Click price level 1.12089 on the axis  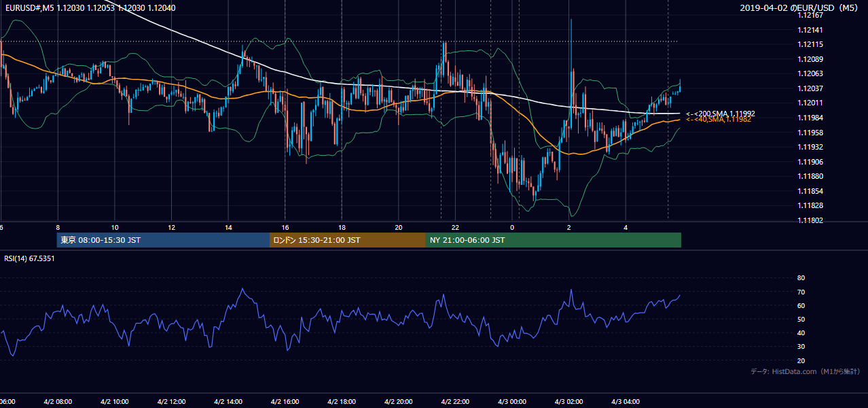(810, 59)
